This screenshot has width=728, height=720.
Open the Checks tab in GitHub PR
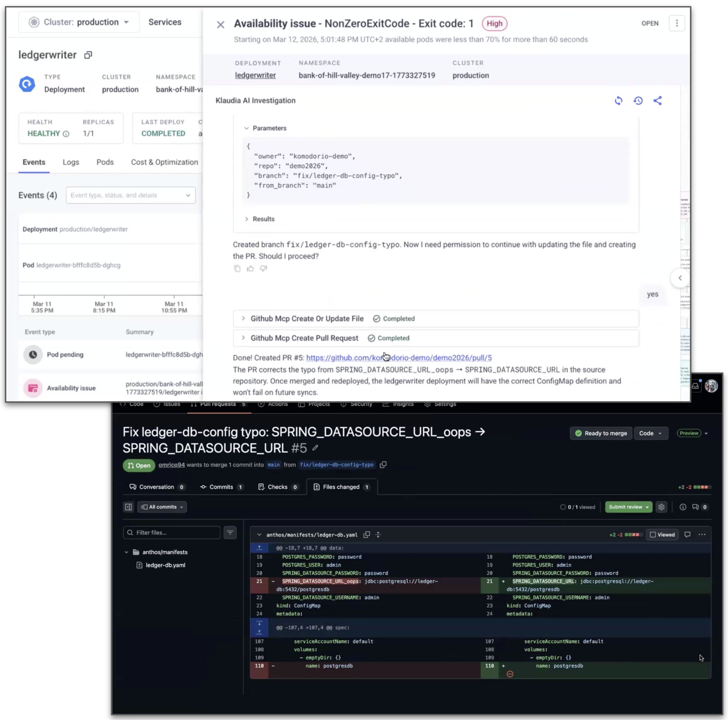(278, 487)
